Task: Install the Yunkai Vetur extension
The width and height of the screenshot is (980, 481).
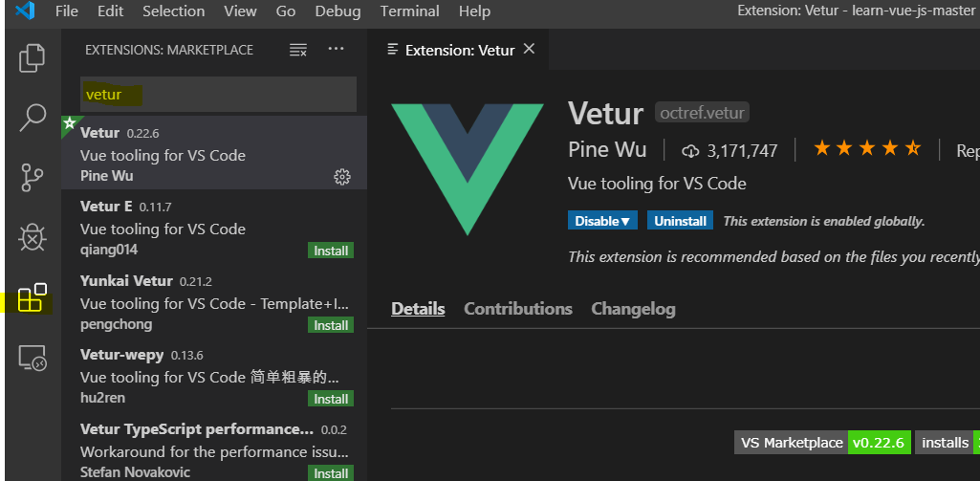Action: coord(331,325)
